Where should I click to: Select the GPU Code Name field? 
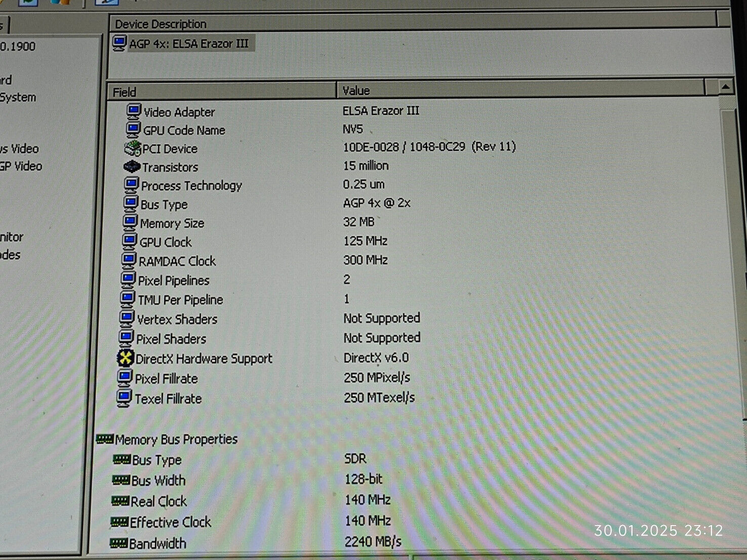click(184, 130)
